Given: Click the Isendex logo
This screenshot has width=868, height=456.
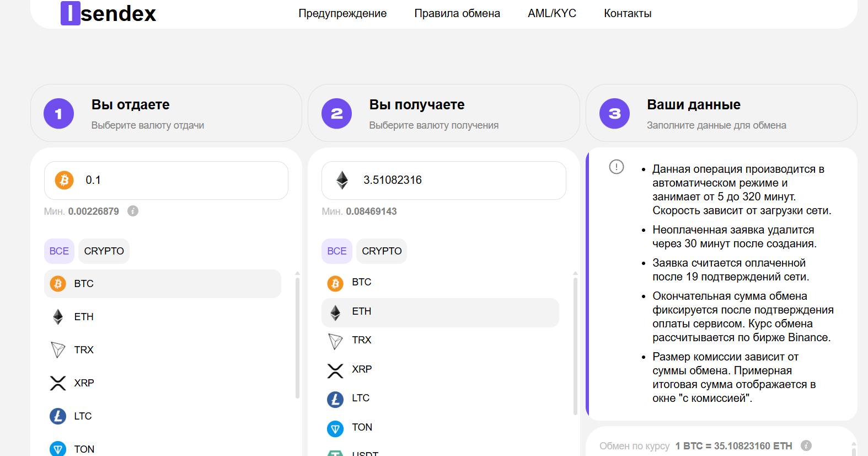Looking at the screenshot, I should 108,13.
